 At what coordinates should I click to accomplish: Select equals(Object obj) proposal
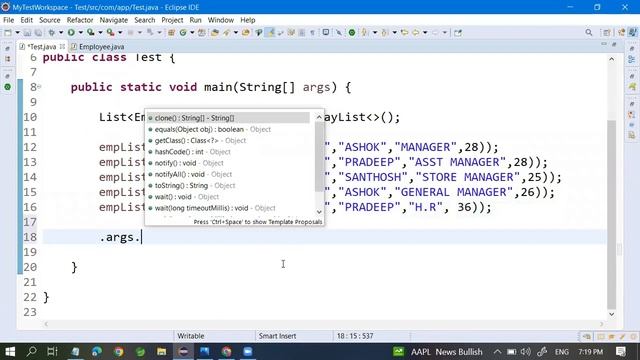[228, 129]
